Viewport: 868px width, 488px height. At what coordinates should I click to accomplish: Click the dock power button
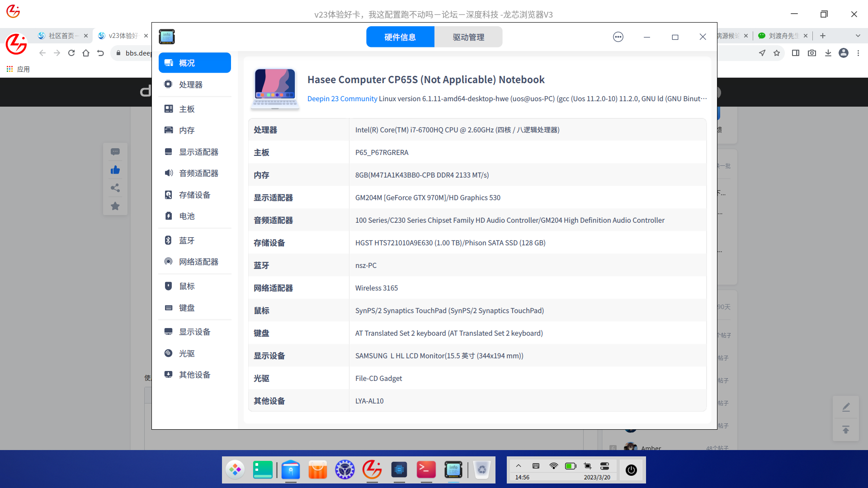631,470
